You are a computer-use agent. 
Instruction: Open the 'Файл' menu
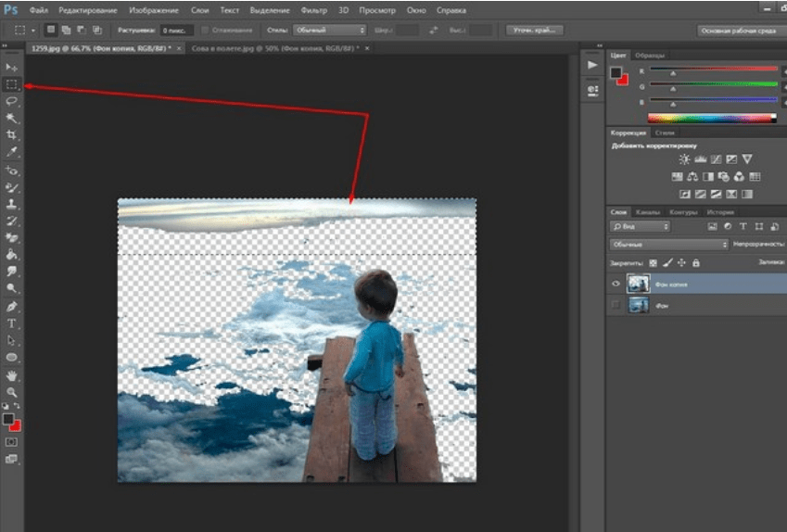tap(39, 10)
